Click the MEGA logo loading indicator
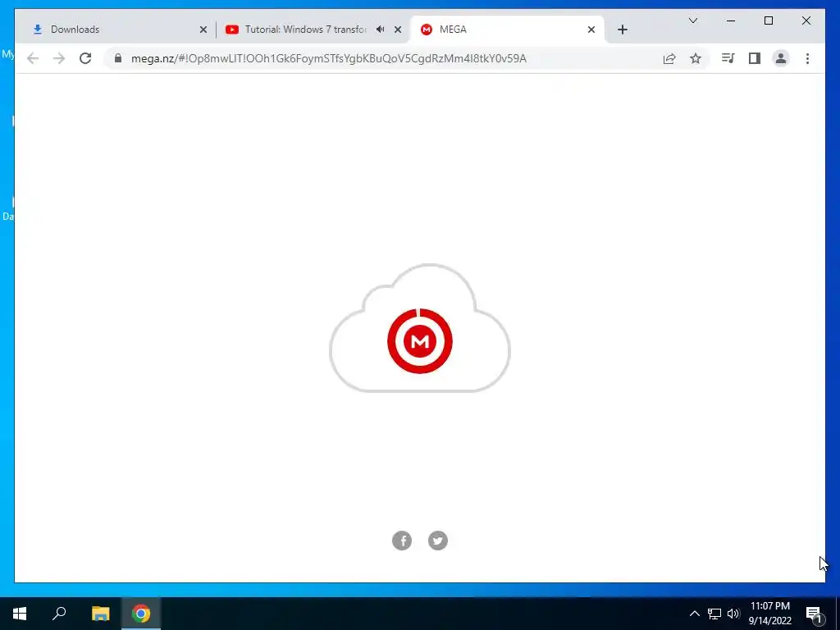The image size is (840, 630). click(x=420, y=341)
